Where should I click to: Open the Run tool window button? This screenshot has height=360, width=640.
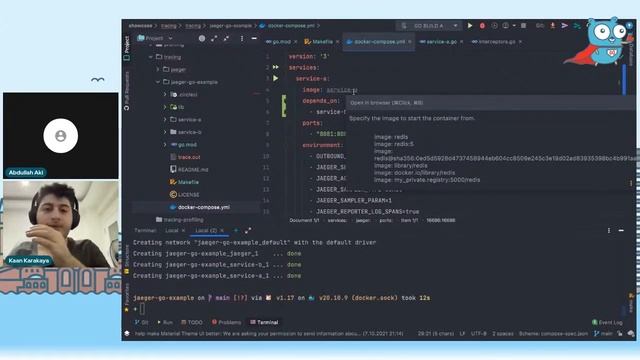[165, 322]
